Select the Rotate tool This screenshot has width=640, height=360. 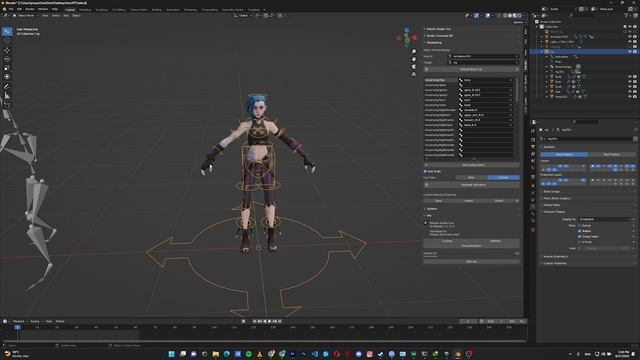pyautogui.click(x=7, y=59)
